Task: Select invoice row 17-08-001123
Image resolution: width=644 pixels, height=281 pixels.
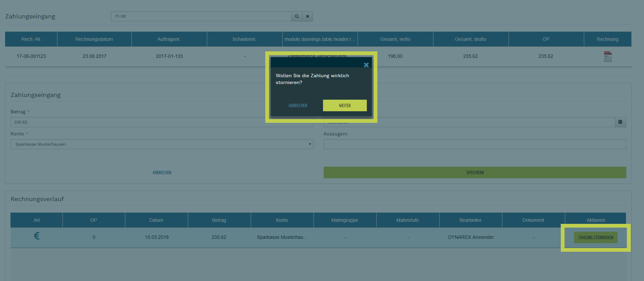Action: (x=31, y=56)
